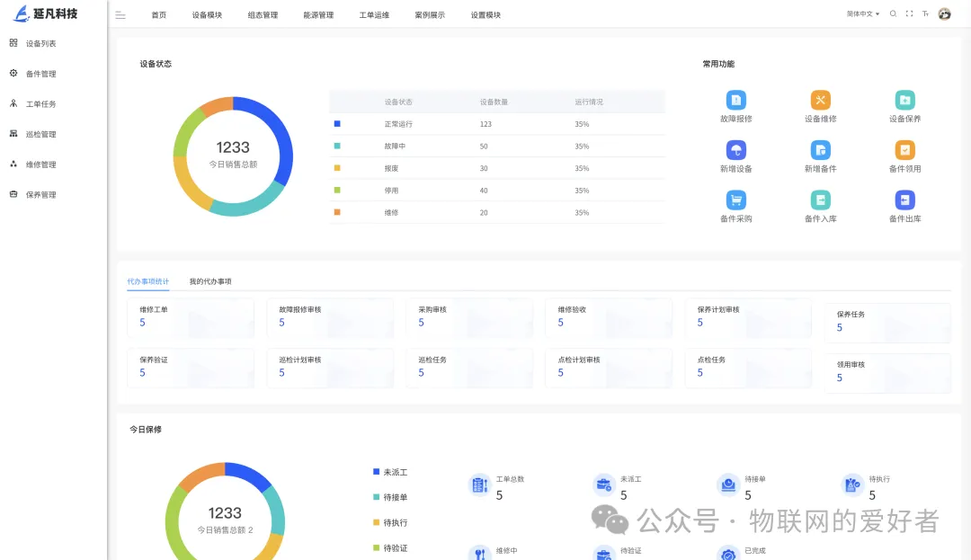Open 设备模块 top menu
This screenshot has height=560, width=971.
tap(207, 15)
